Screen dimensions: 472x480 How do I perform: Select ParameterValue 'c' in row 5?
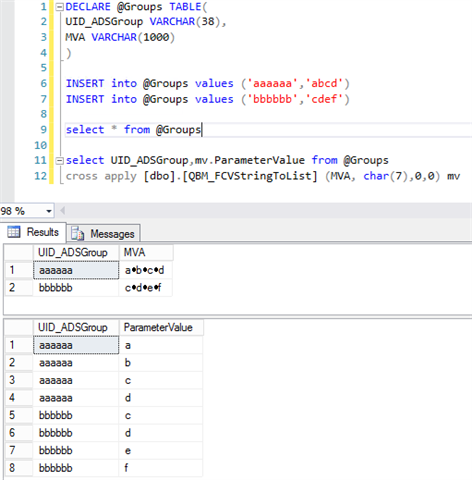coord(161,415)
